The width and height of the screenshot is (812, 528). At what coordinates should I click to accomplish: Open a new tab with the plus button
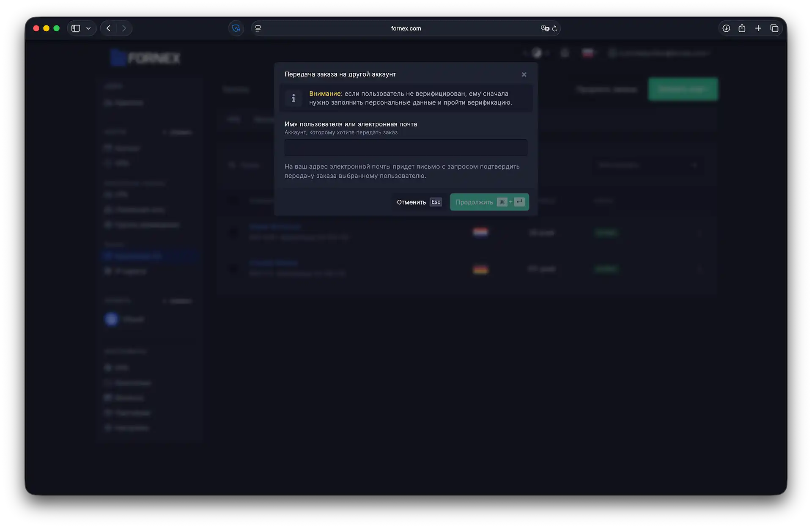tap(758, 28)
